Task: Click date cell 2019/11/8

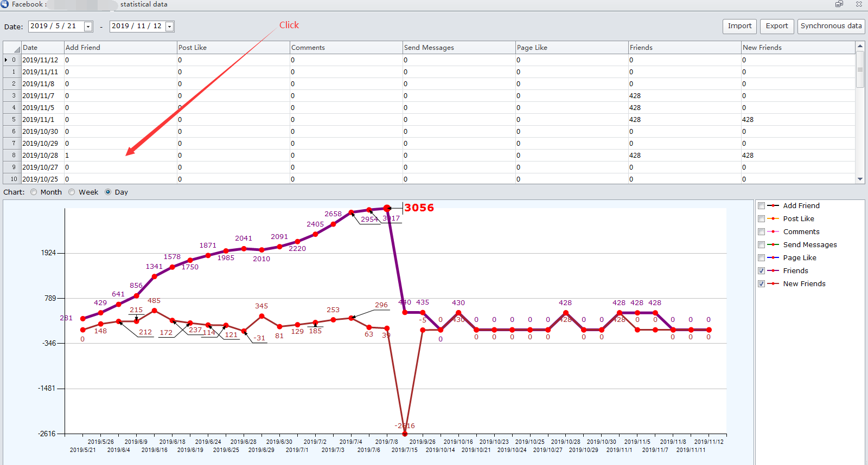Action: click(x=42, y=84)
